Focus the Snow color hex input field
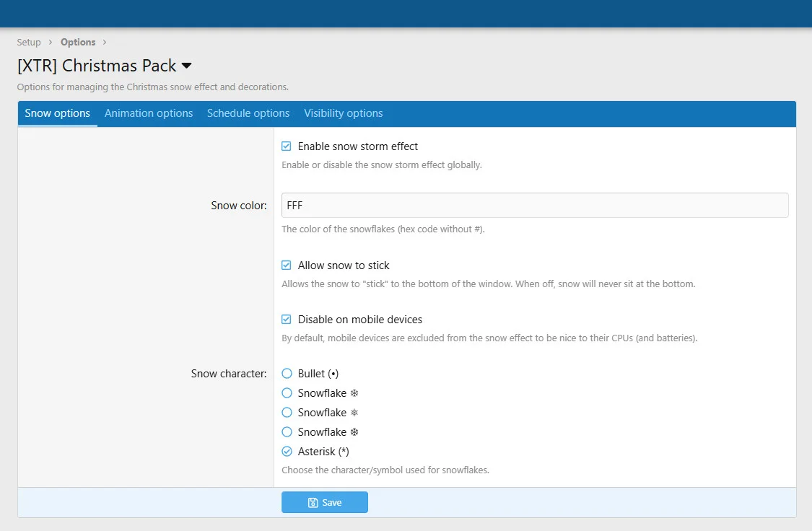This screenshot has height=531, width=812. 534,206
